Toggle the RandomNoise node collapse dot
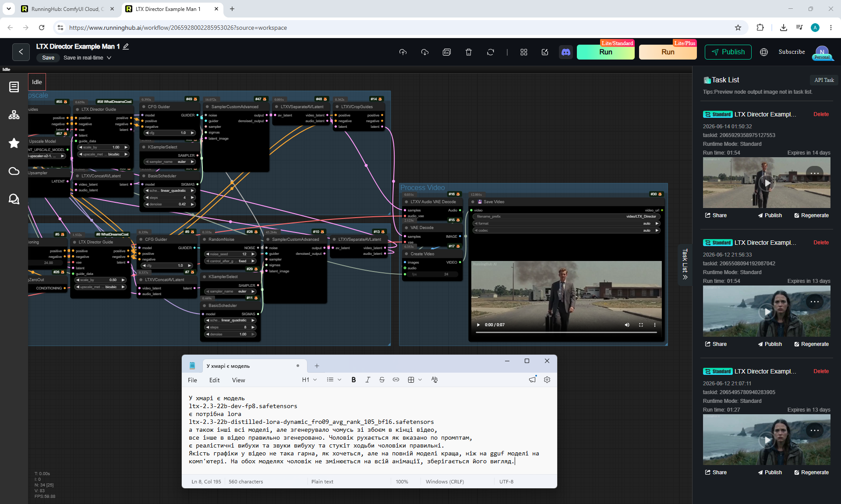The width and height of the screenshot is (841, 504). pyautogui.click(x=204, y=240)
